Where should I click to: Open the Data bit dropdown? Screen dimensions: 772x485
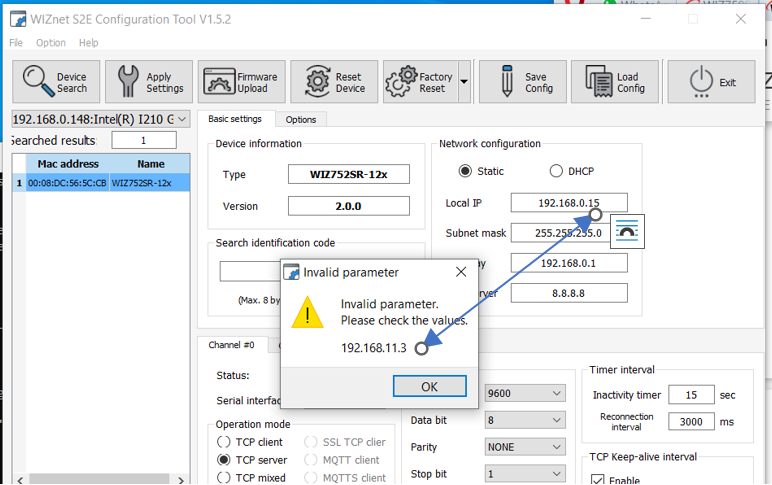[x=525, y=420]
